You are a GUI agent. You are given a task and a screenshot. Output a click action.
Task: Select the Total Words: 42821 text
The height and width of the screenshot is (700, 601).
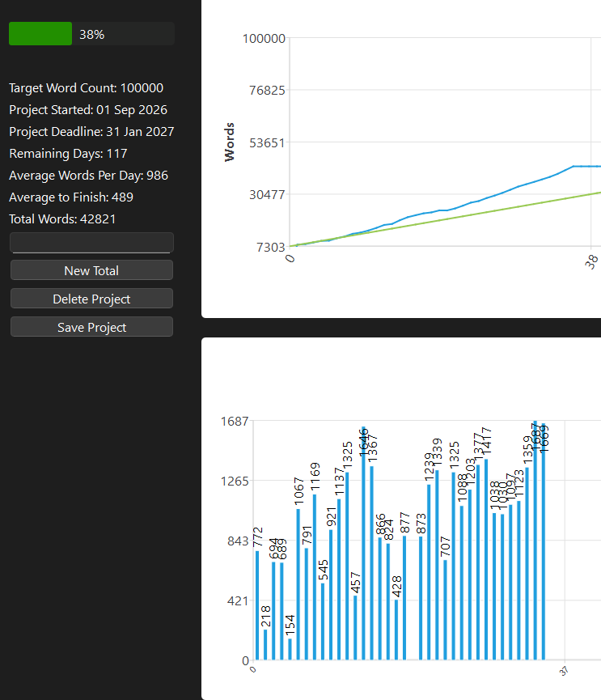[x=62, y=219]
